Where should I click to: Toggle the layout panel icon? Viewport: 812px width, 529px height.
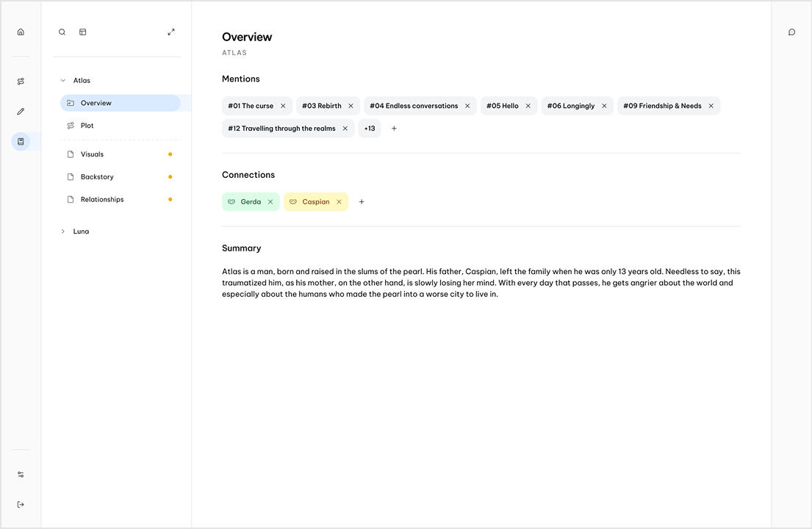tap(83, 32)
